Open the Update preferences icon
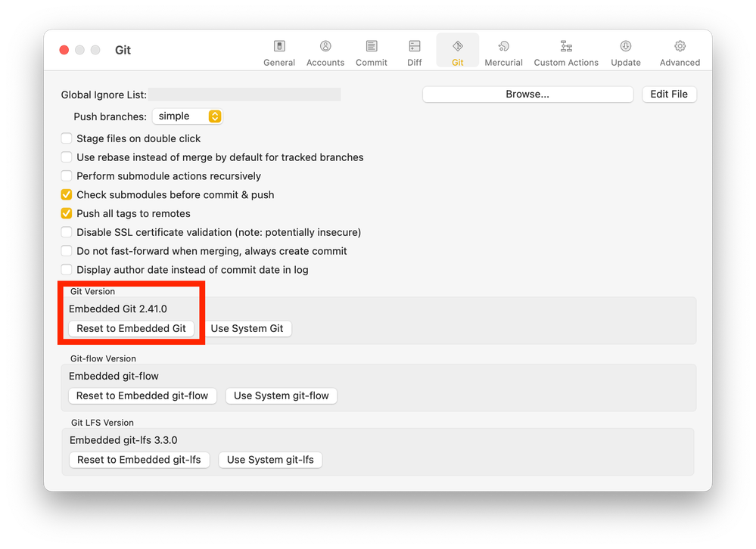Viewport: 756px width, 549px height. click(x=626, y=46)
